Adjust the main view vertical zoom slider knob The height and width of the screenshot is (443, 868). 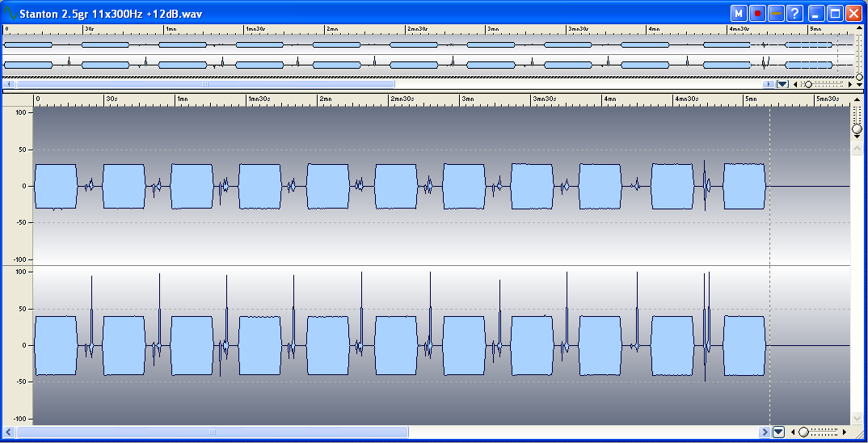pos(857,129)
